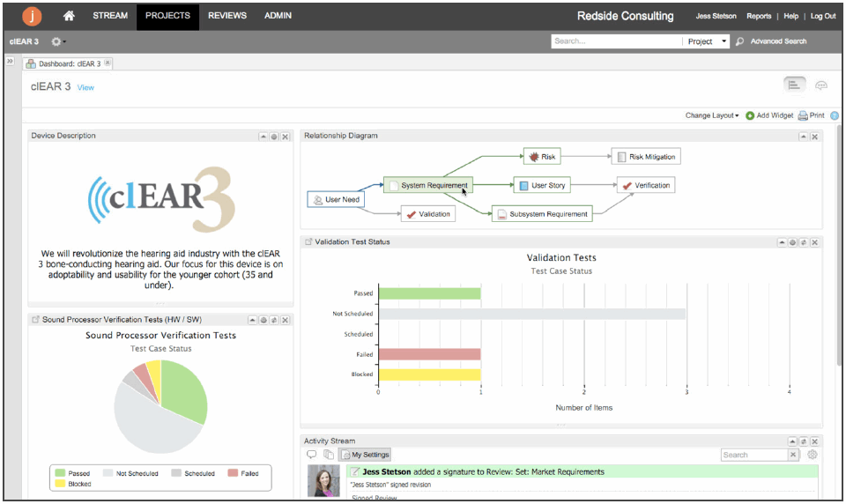
Task: Toggle My Settings filter in Activity Stream
Action: pyautogui.click(x=365, y=455)
